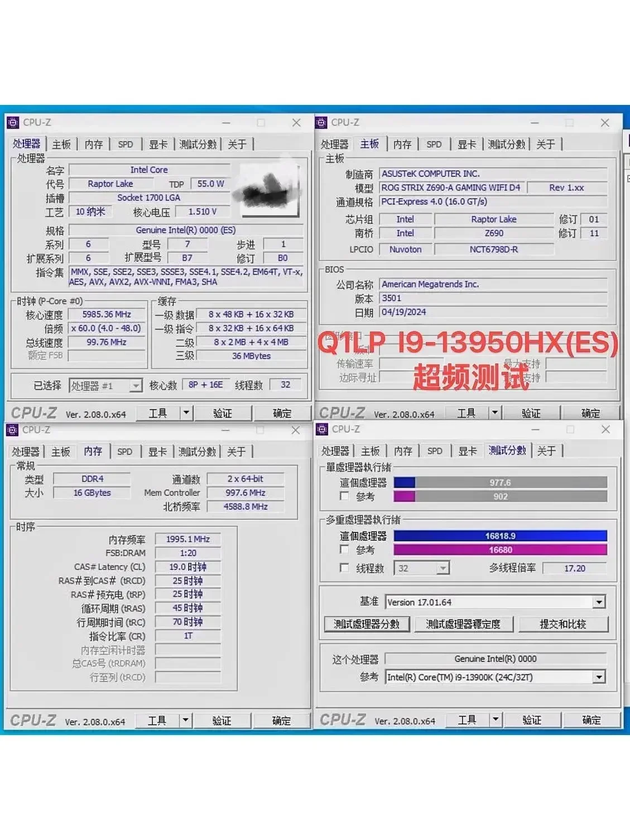Open the reference CPU dropdown showing i9-13900K
This screenshot has height=840, width=630.
point(600,676)
